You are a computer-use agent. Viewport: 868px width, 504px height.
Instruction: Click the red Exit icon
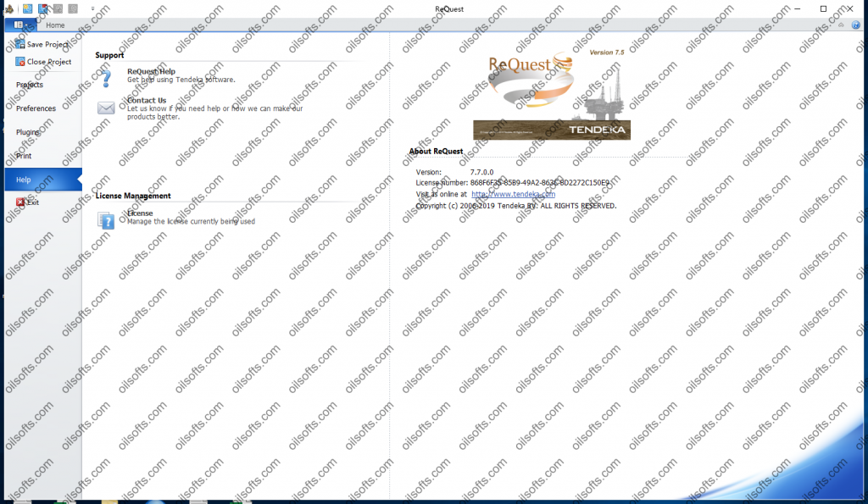(20, 202)
